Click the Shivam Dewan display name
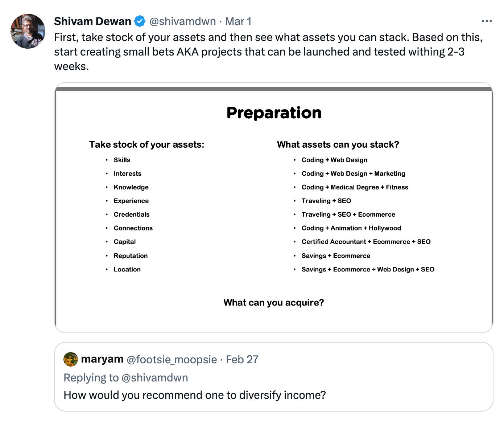The image size is (504, 421). pyautogui.click(x=92, y=21)
